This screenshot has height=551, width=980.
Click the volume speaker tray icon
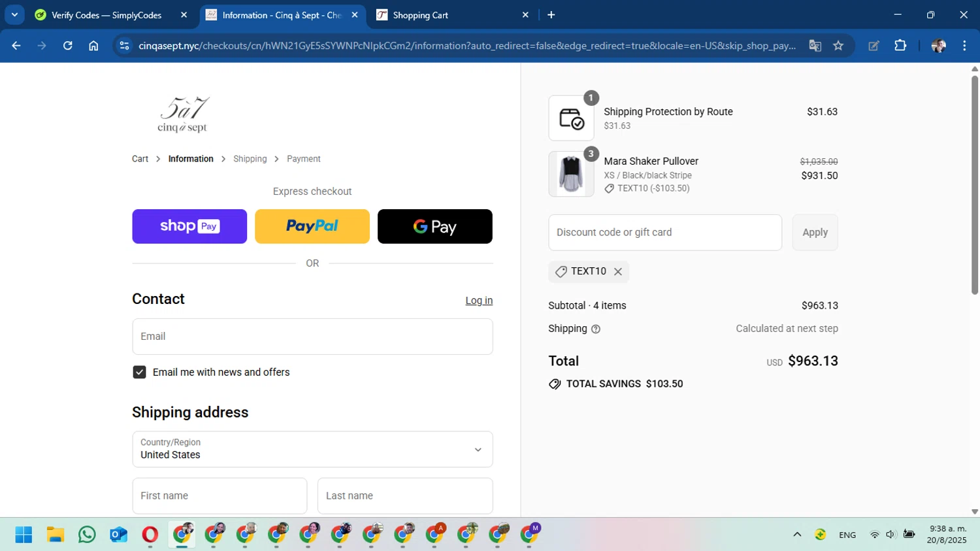(890, 535)
